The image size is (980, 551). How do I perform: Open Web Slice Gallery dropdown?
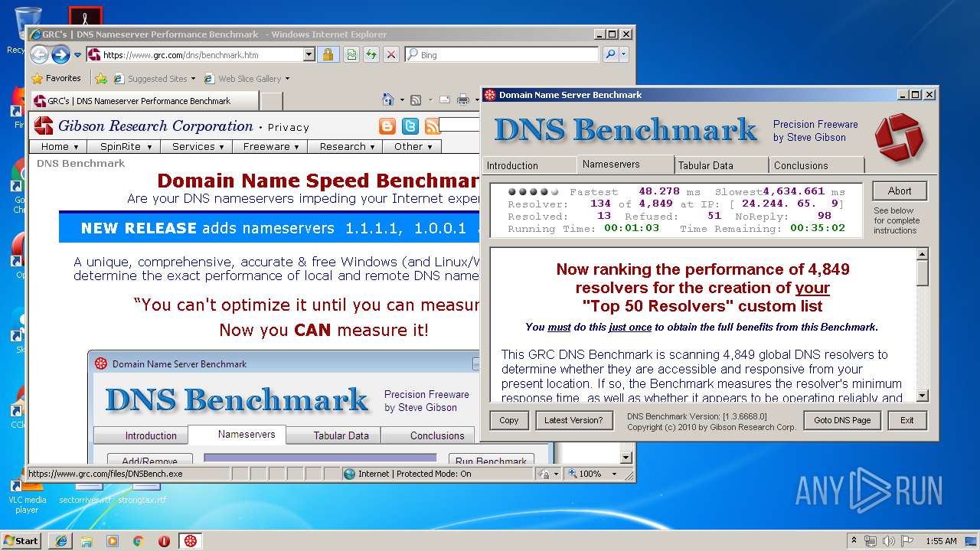coord(247,78)
